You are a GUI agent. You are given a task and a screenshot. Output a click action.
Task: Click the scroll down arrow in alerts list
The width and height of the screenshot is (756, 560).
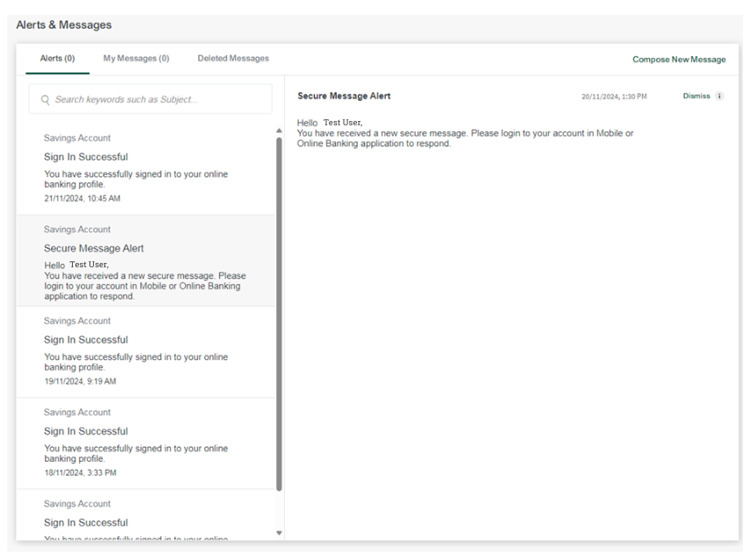(x=279, y=533)
